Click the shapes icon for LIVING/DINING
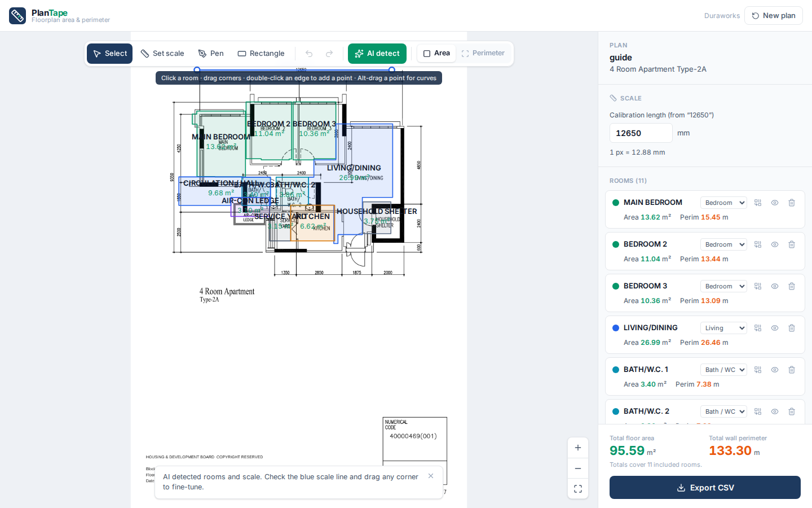The height and width of the screenshot is (508, 812). (758, 328)
